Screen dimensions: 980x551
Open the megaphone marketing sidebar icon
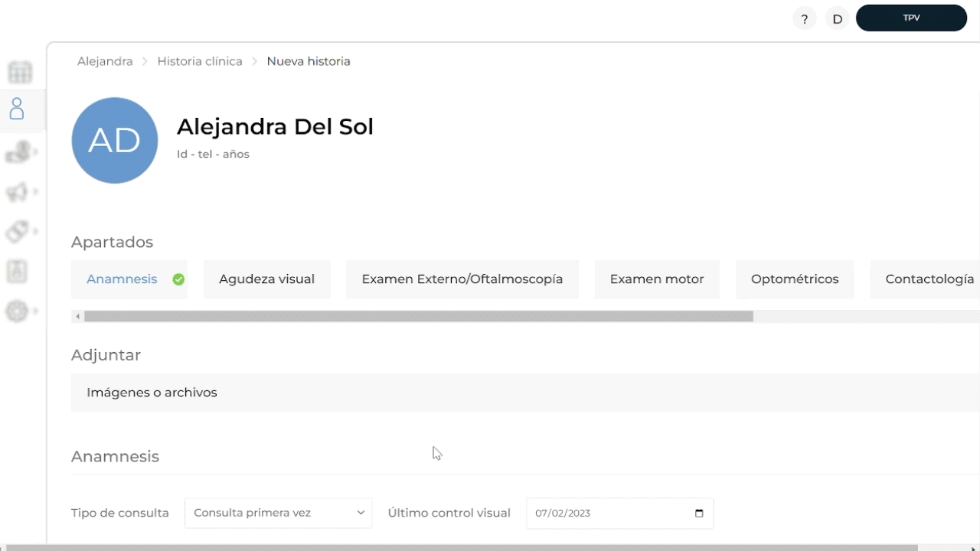tap(17, 192)
